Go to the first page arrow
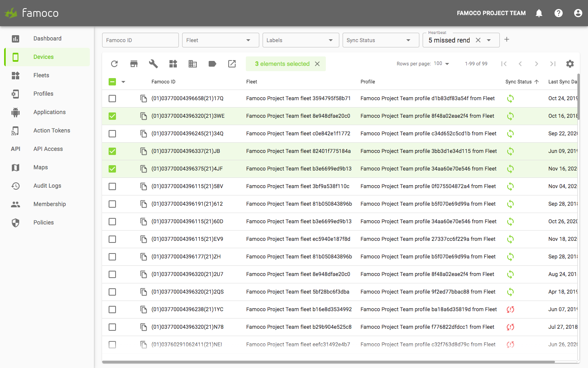588x368 pixels. coord(504,64)
